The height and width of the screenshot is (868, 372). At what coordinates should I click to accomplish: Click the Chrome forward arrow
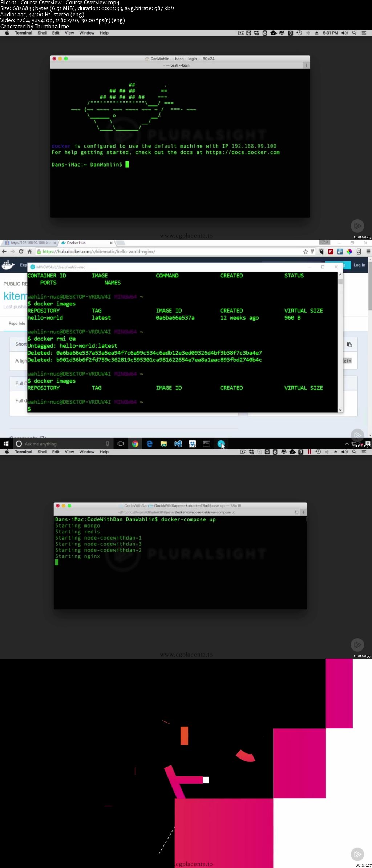click(x=13, y=252)
